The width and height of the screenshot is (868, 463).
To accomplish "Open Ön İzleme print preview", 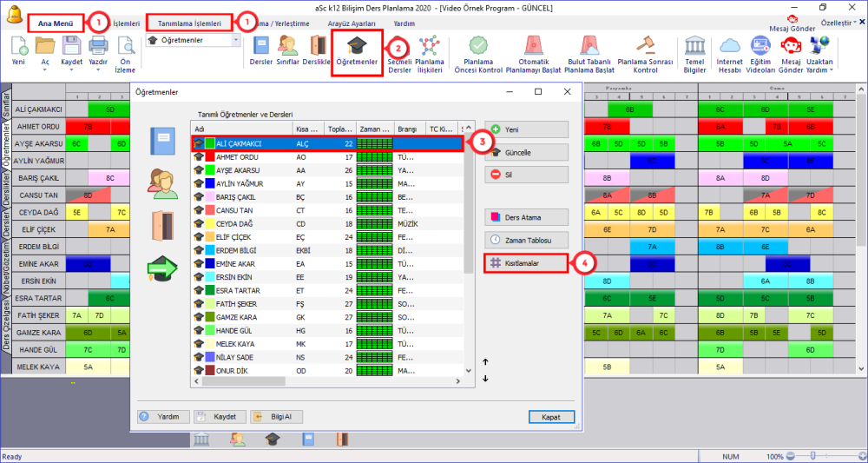I will [126, 46].
